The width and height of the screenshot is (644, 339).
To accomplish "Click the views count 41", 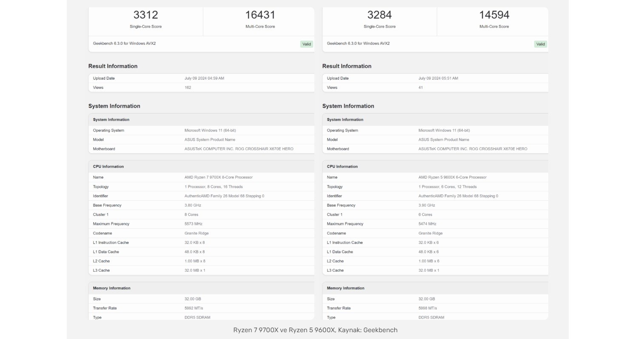I will tap(421, 88).
